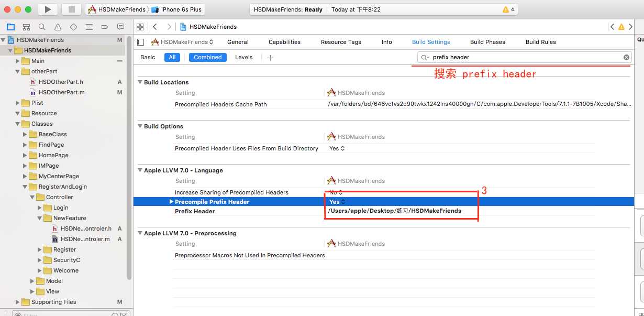Open the search options magnifier dropdown
This screenshot has height=316, width=644.
pos(425,57)
